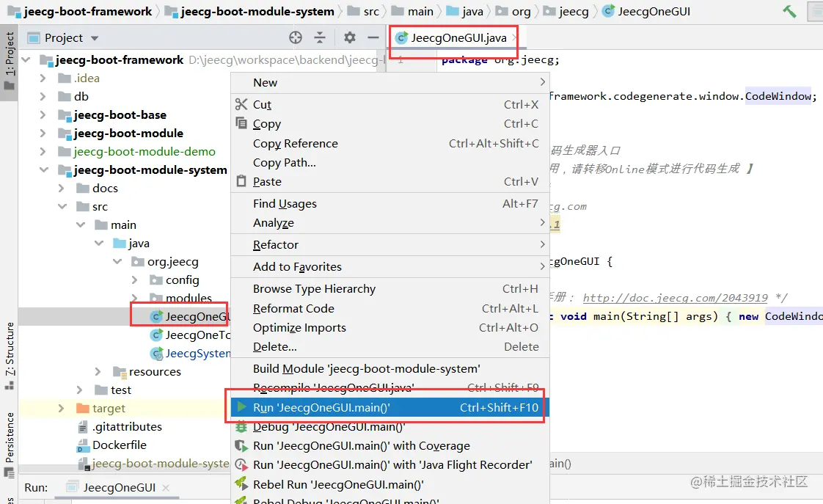
Task: Collapse the src folder
Action: (x=62, y=207)
